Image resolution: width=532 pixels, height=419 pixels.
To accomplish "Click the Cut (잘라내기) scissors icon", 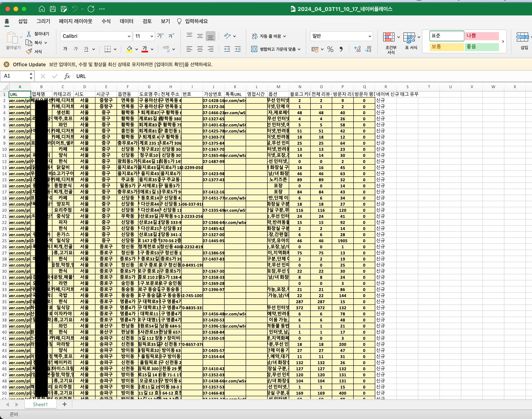I will pos(29,34).
